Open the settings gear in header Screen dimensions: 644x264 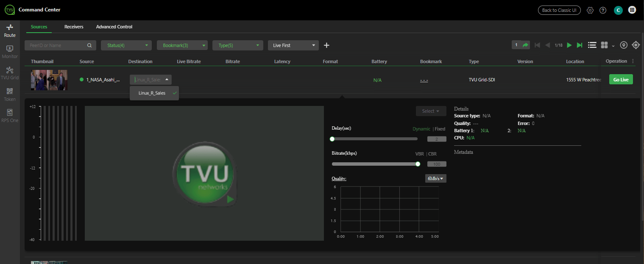[590, 10]
